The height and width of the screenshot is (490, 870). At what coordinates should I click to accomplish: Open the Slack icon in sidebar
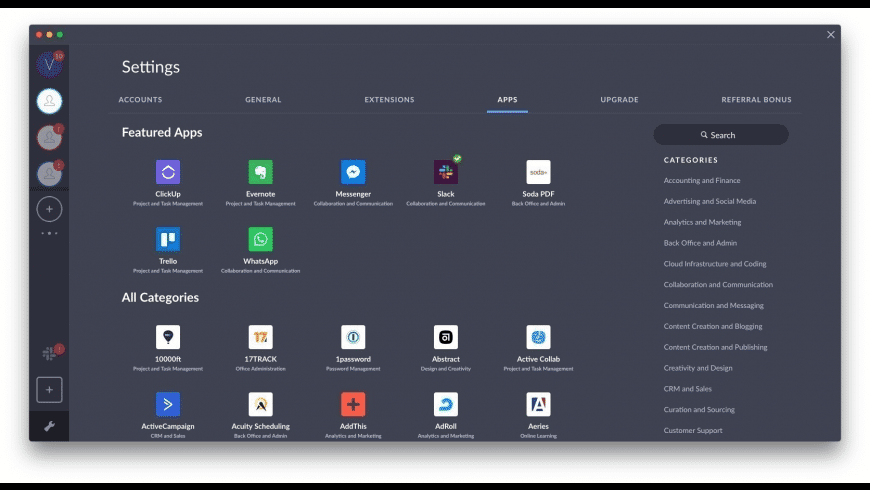pyautogui.click(x=49, y=353)
